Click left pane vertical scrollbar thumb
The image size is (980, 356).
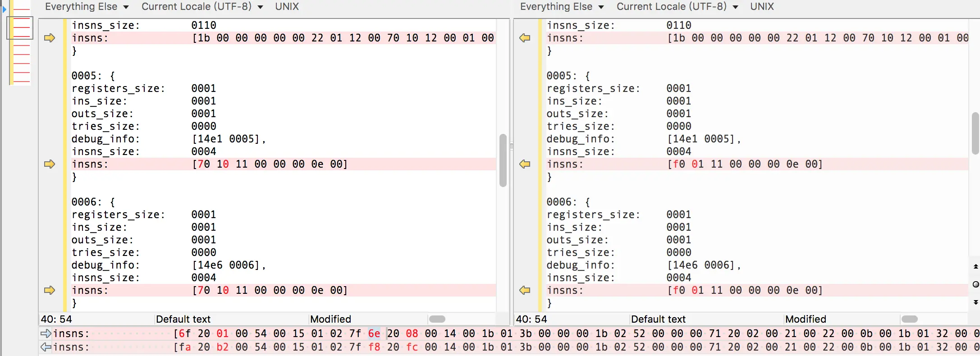coord(503,160)
